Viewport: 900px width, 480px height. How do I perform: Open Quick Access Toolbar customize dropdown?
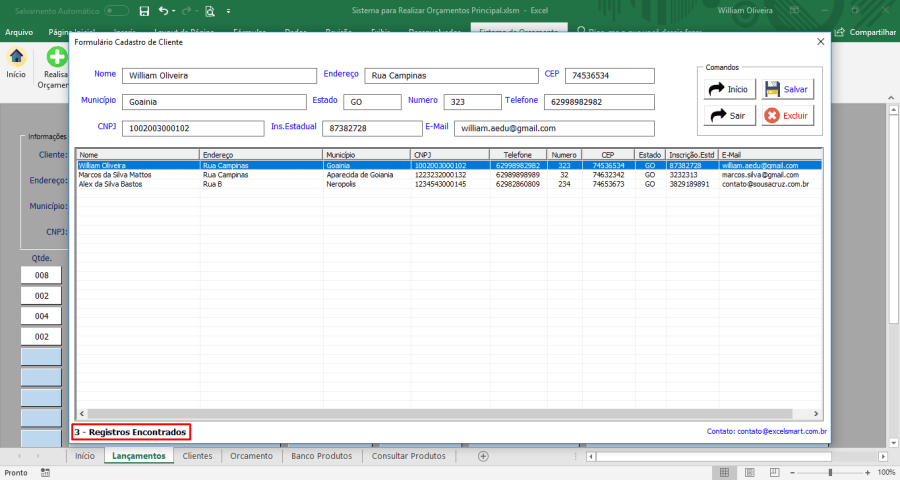pos(228,11)
